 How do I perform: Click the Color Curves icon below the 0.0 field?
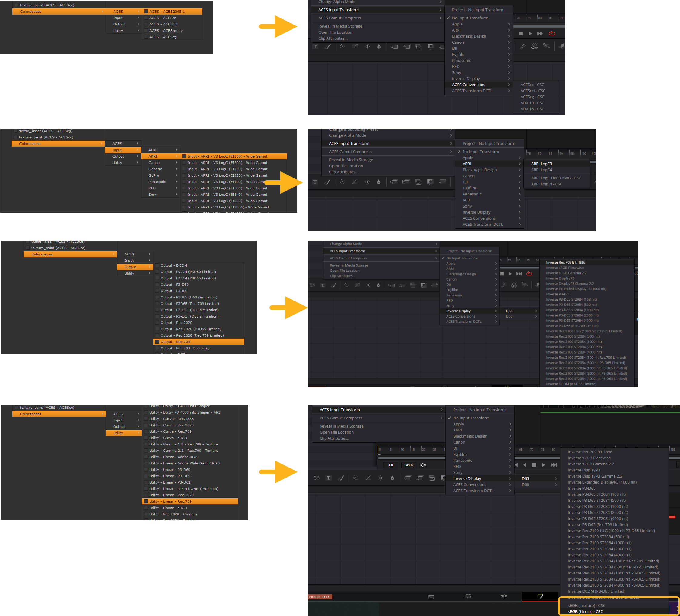[x=368, y=478]
